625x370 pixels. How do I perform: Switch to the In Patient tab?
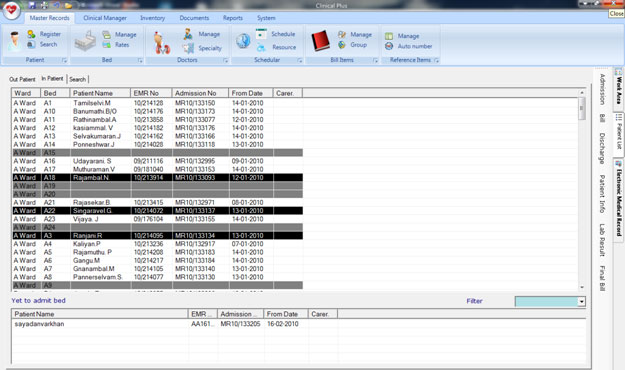coord(52,79)
